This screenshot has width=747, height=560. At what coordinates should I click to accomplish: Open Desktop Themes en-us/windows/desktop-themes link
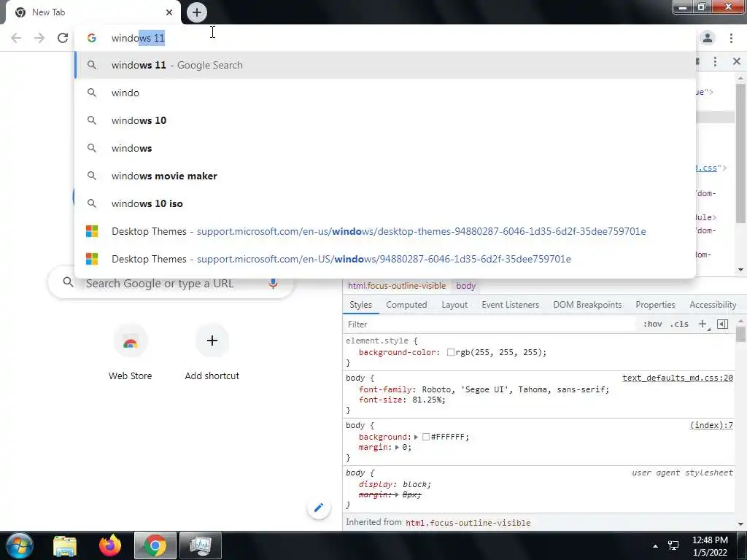click(385, 231)
